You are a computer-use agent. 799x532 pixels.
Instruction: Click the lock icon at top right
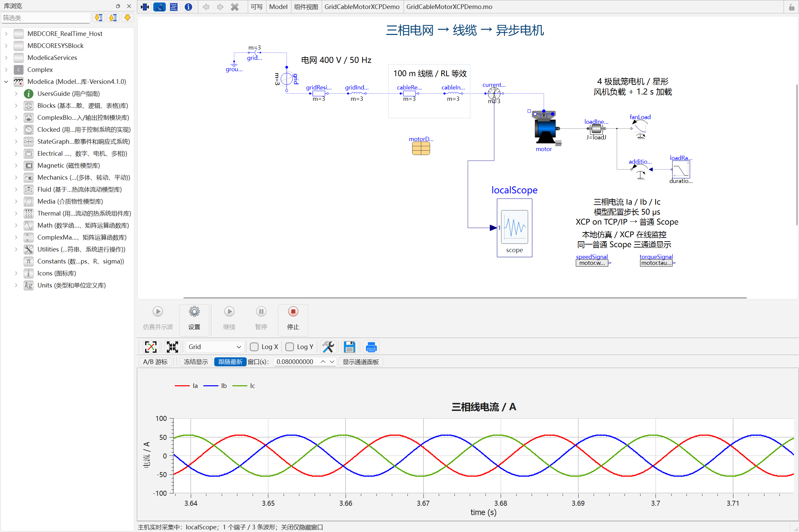coord(792,7)
